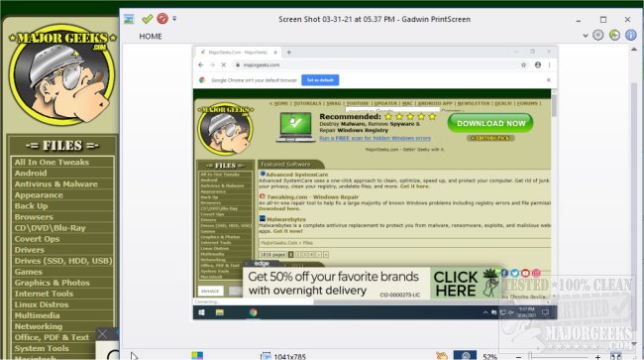This screenshot has height=360, width=644.
Task: Click the fit to window icon
Action: 615,356
